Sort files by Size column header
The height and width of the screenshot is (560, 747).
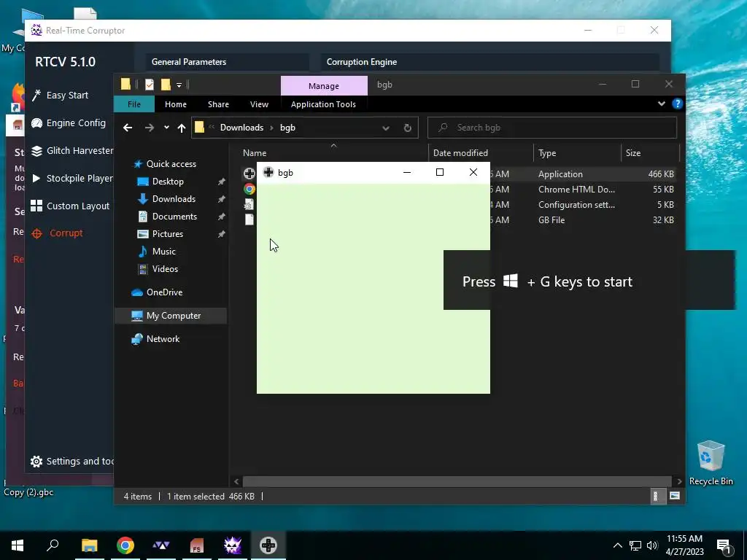click(x=632, y=153)
